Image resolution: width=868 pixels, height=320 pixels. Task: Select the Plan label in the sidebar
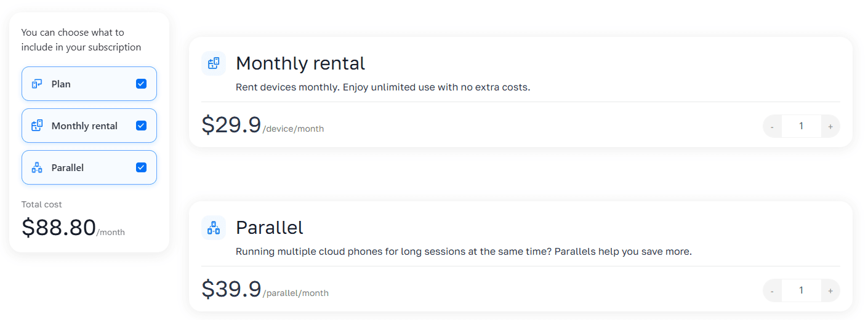(x=61, y=84)
